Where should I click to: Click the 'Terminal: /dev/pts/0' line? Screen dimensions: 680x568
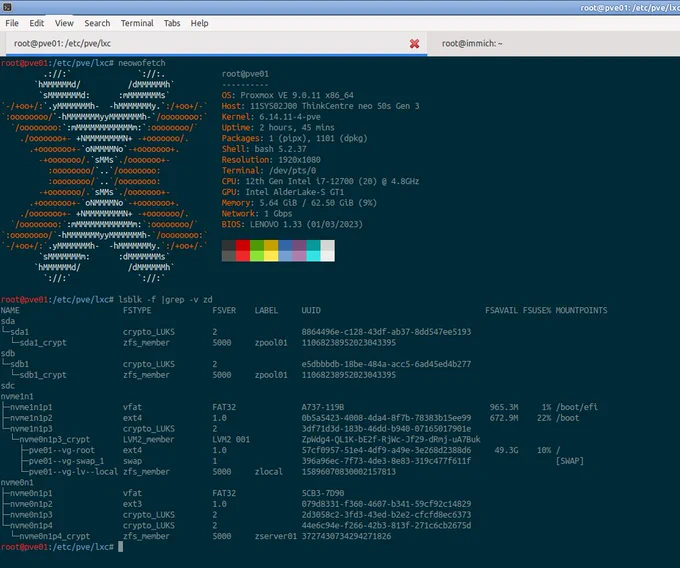click(269, 171)
